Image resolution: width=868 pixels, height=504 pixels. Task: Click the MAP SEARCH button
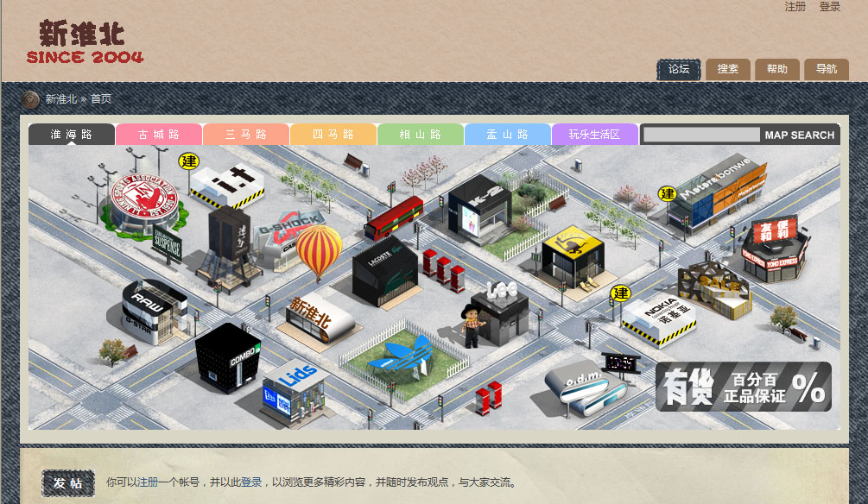[x=800, y=135]
